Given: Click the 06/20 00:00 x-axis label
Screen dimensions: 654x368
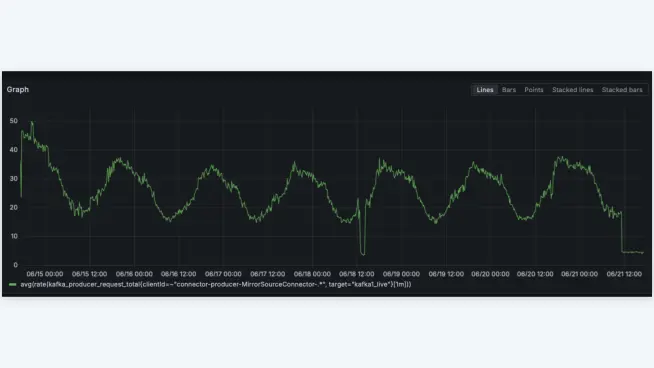Looking at the screenshot, I should [x=490, y=274].
